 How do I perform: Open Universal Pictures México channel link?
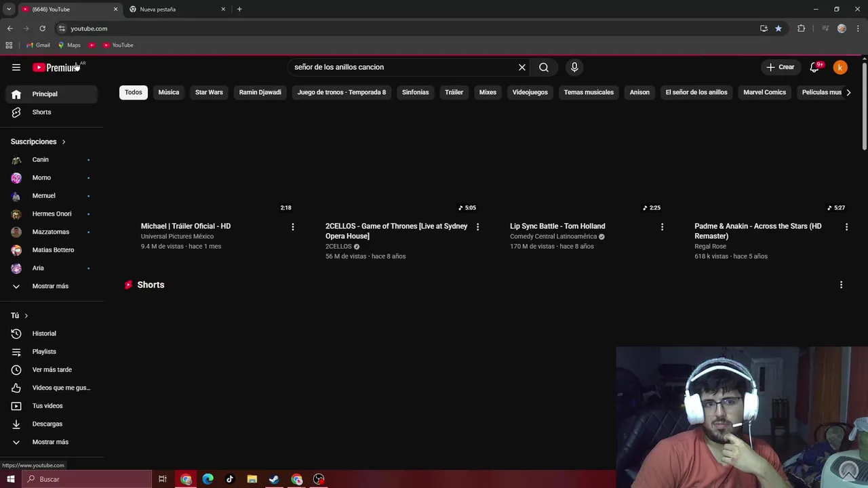tap(177, 237)
